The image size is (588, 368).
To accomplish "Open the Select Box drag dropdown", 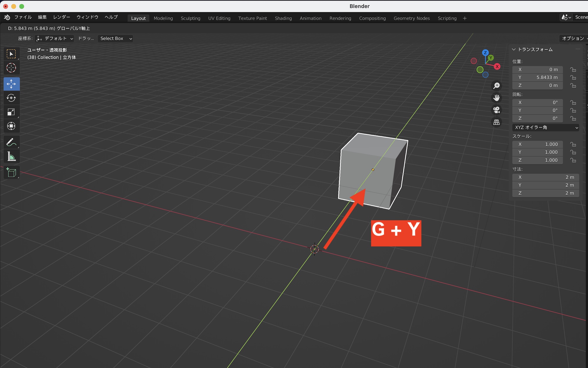I will point(116,39).
